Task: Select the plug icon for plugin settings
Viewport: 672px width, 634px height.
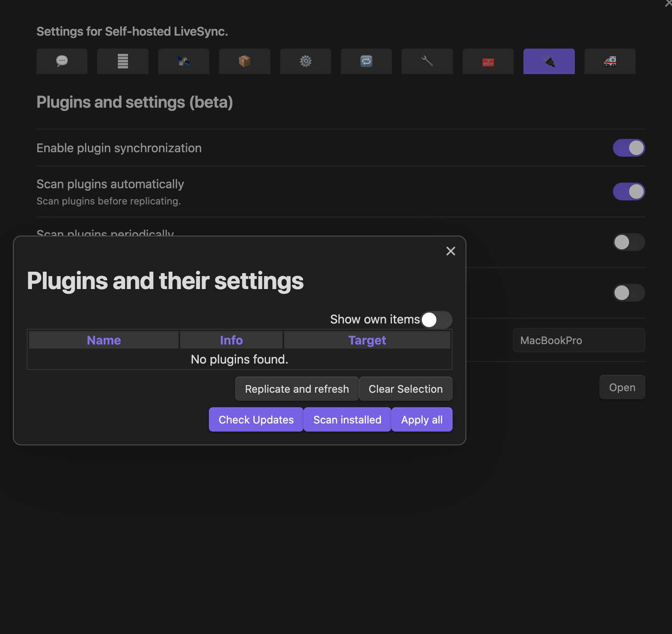Action: tap(549, 62)
